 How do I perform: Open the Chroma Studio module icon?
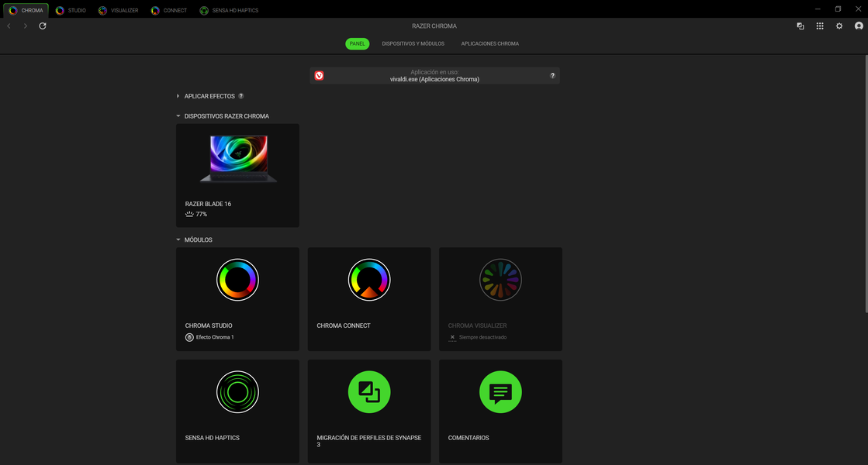[x=237, y=280]
